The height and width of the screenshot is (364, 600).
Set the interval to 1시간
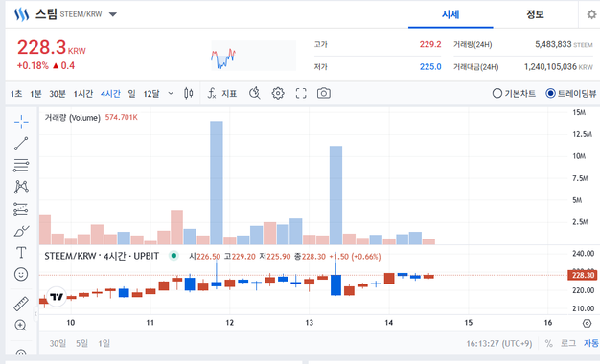[x=83, y=94]
